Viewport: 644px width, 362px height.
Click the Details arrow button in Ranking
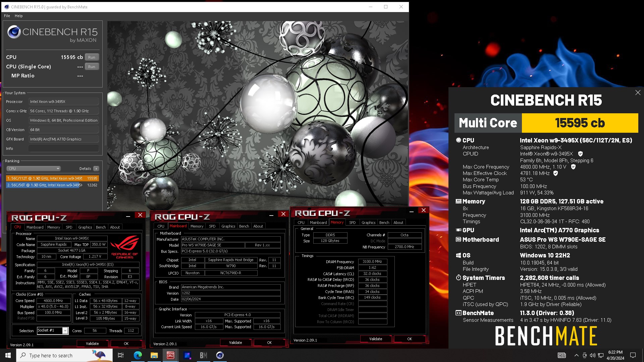(96, 169)
